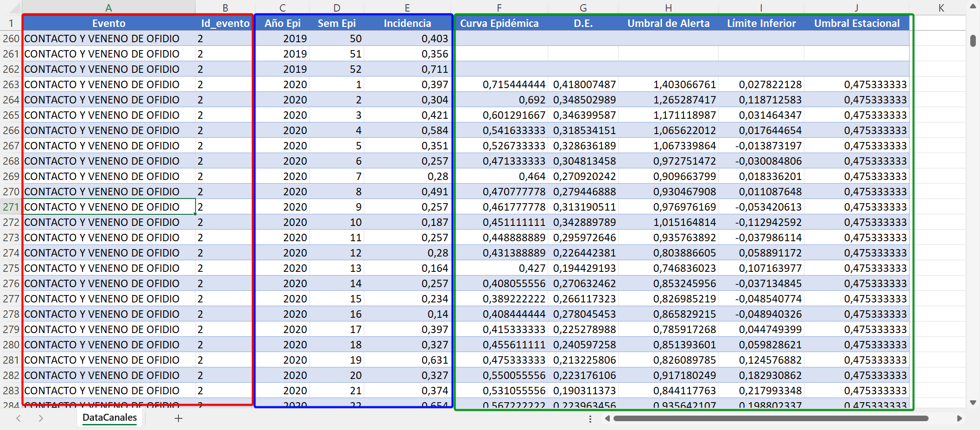Click the Curva Epidémica header cell
This screenshot has height=430, width=980.
[x=499, y=23]
